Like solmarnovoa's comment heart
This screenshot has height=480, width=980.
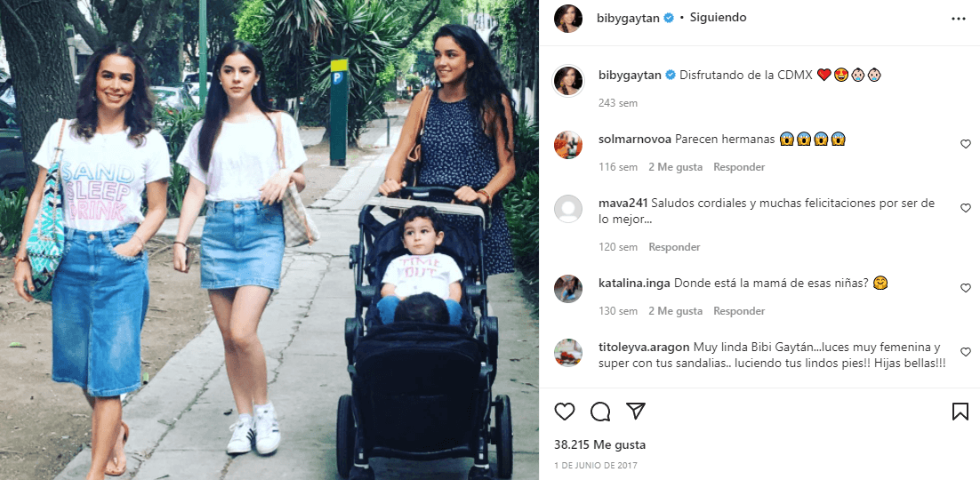pyautogui.click(x=966, y=144)
